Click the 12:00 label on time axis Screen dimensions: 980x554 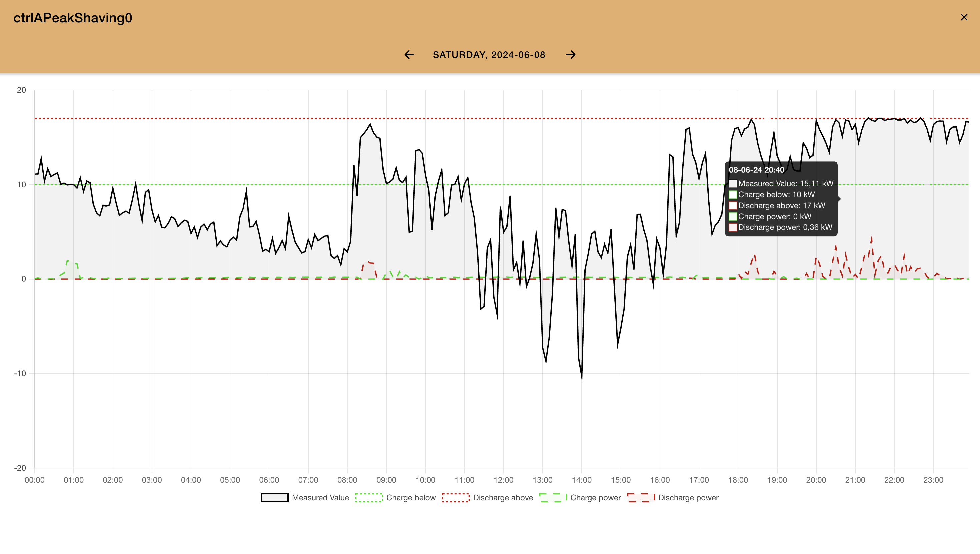(503, 480)
